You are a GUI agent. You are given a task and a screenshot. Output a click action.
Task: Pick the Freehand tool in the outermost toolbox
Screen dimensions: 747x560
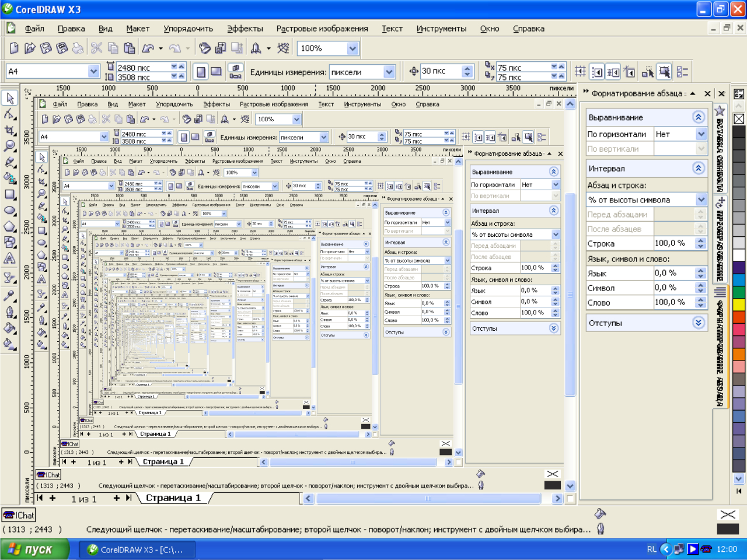tap(10, 162)
